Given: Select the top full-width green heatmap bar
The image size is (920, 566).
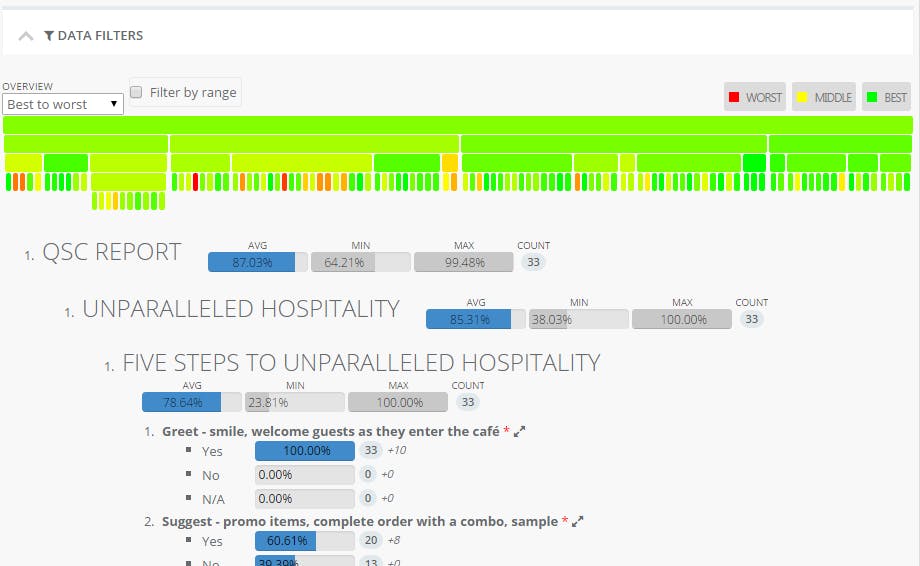Looking at the screenshot, I should point(458,124).
